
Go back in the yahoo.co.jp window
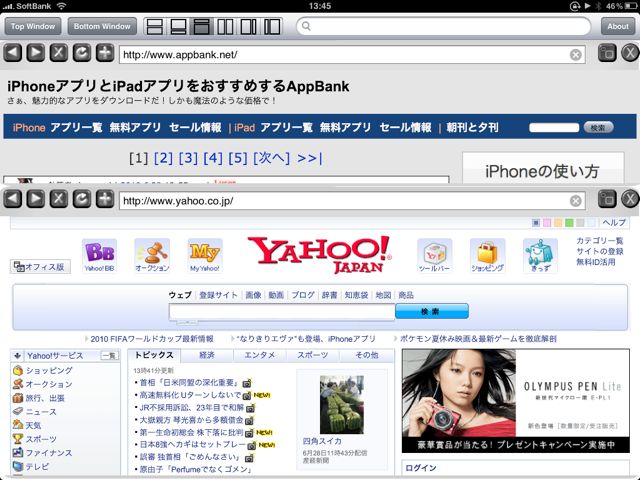click(13, 199)
